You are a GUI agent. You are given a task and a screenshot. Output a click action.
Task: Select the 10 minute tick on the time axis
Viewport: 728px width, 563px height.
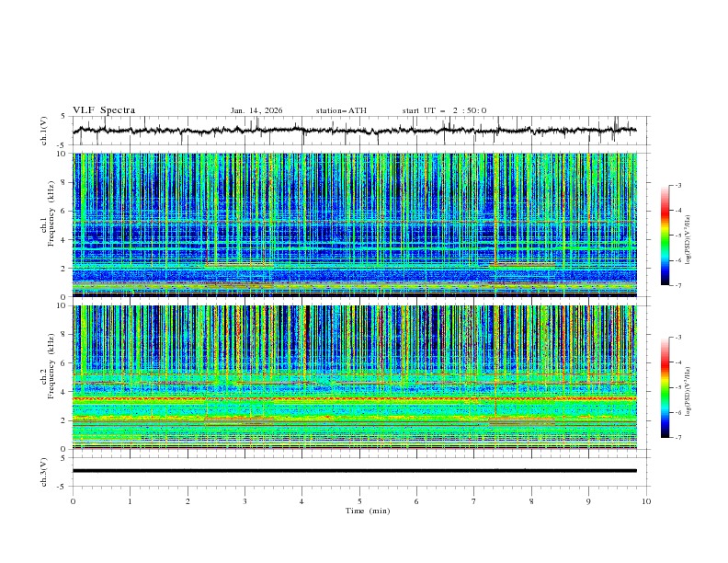pos(646,501)
